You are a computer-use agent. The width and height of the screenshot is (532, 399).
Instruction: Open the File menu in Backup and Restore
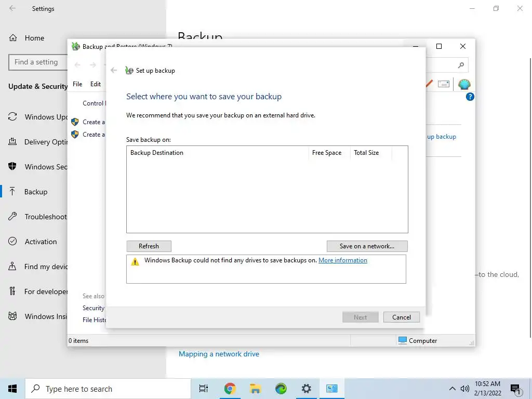click(77, 84)
